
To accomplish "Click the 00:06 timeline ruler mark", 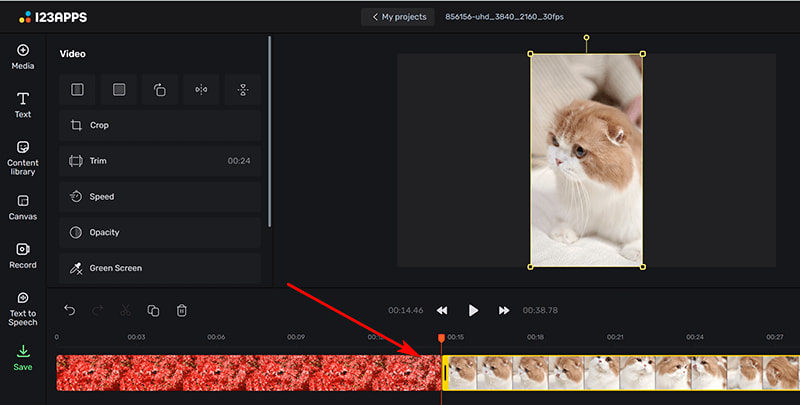I will tap(216, 337).
